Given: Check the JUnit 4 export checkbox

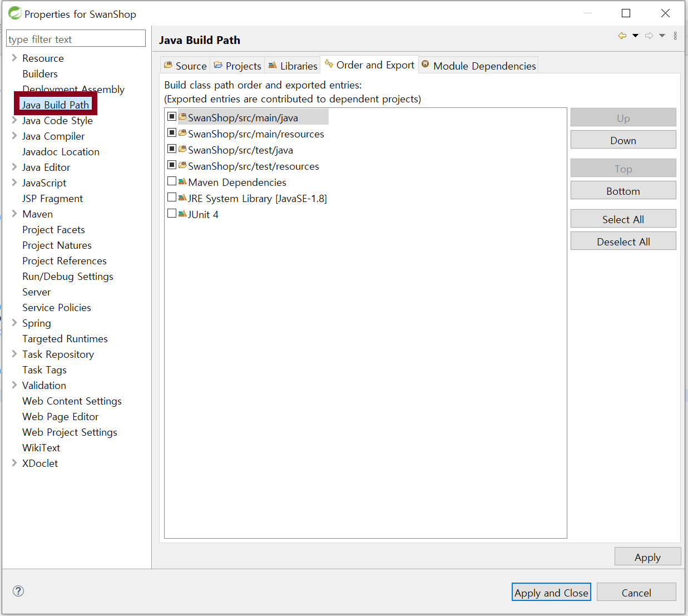Looking at the screenshot, I should point(172,214).
